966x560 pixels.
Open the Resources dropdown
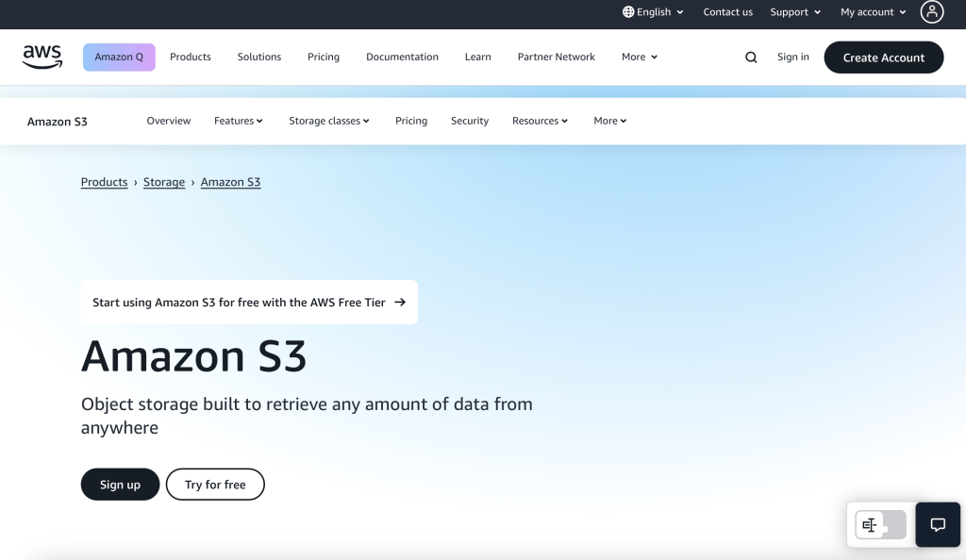point(540,121)
